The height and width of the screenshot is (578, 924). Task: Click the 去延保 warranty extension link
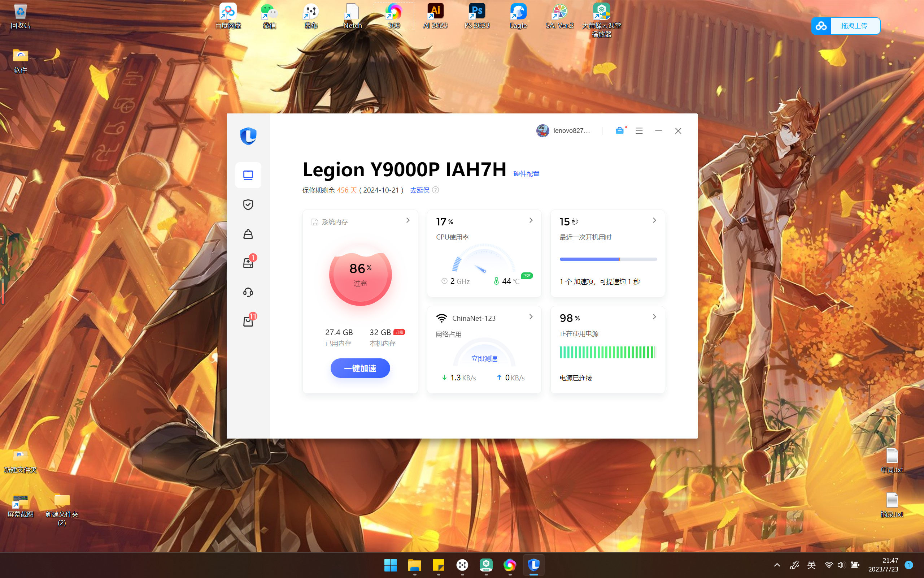tap(420, 190)
